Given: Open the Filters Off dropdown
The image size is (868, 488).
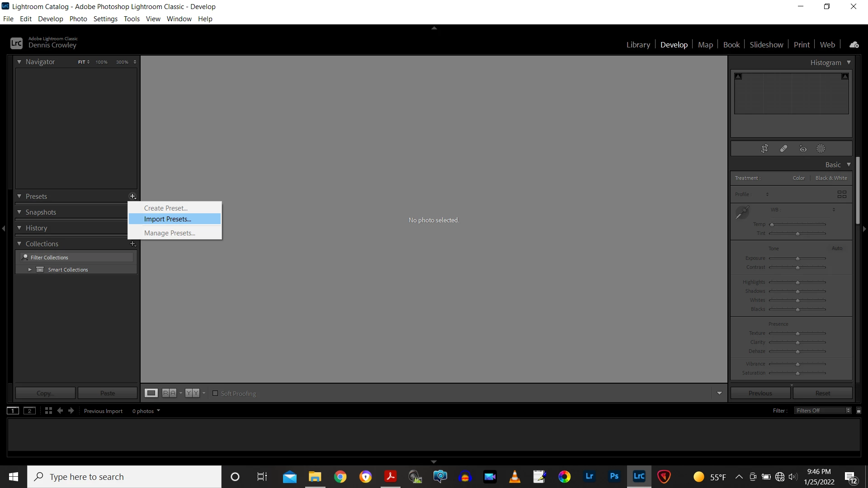Looking at the screenshot, I should tap(823, 410).
